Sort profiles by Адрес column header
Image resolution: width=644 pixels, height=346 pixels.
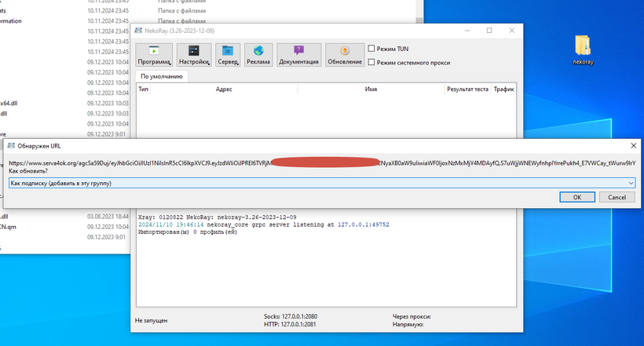coord(224,89)
